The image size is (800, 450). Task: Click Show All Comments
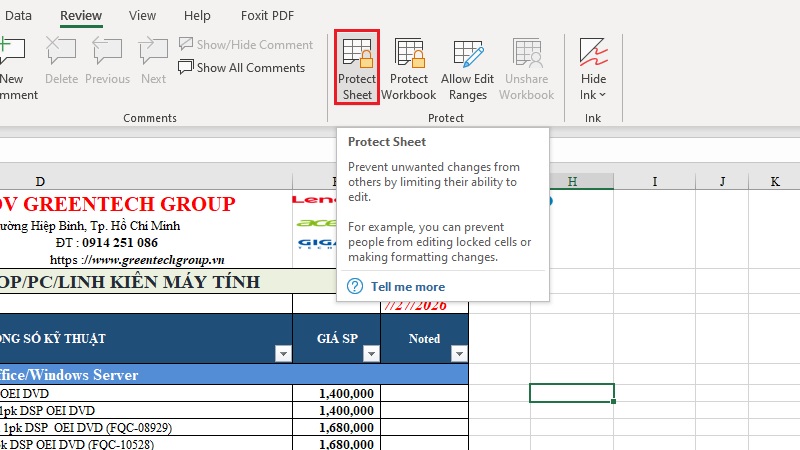click(241, 67)
